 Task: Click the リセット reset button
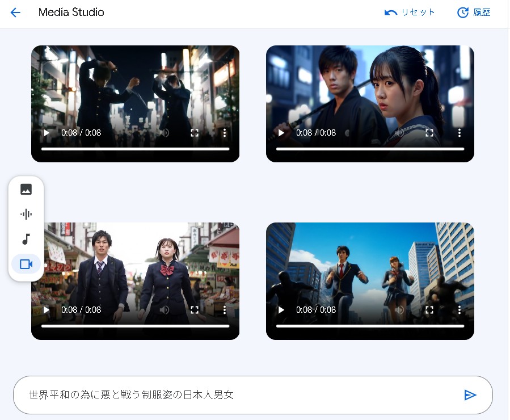click(x=410, y=12)
